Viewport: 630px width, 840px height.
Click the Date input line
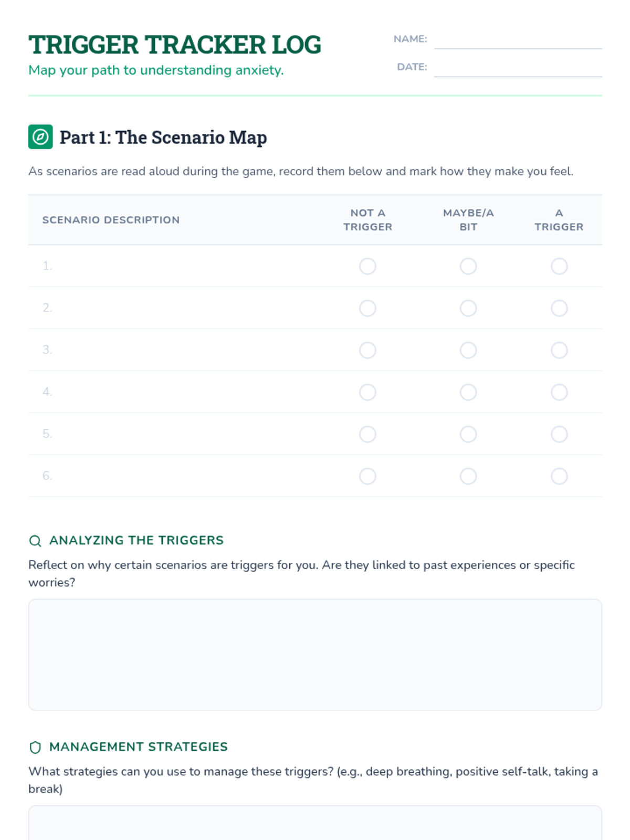[x=518, y=68]
